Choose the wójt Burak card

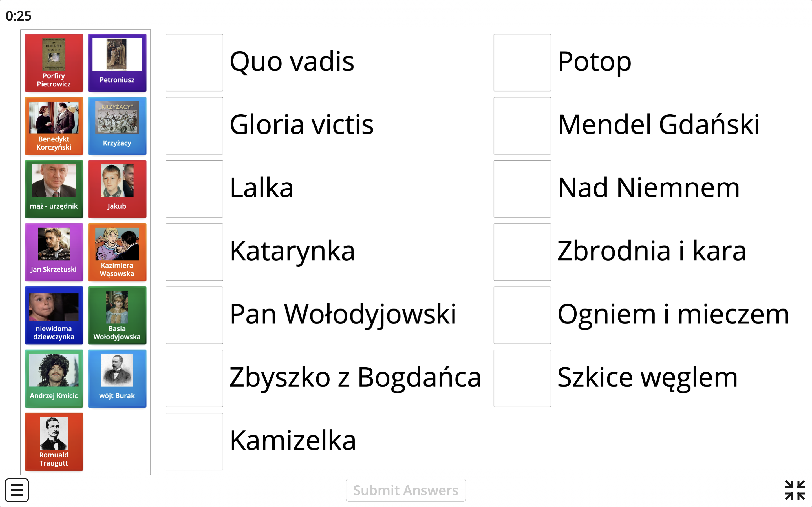[x=117, y=379]
